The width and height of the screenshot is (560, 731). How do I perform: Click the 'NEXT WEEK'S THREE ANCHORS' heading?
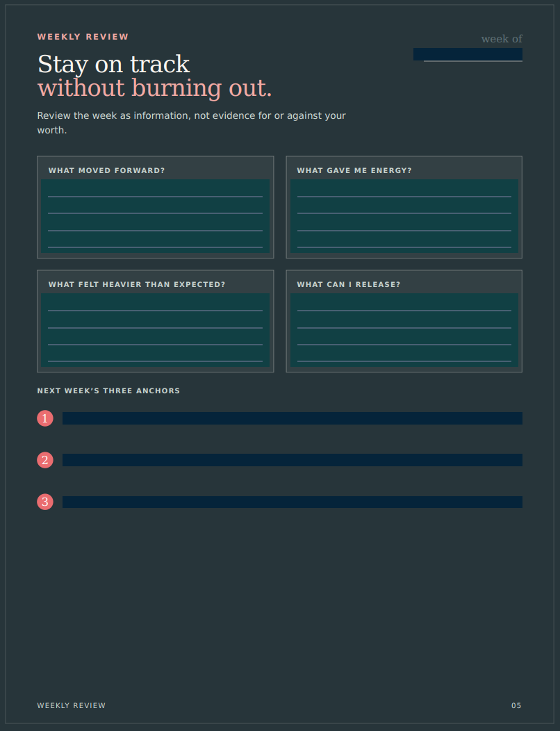108,391
